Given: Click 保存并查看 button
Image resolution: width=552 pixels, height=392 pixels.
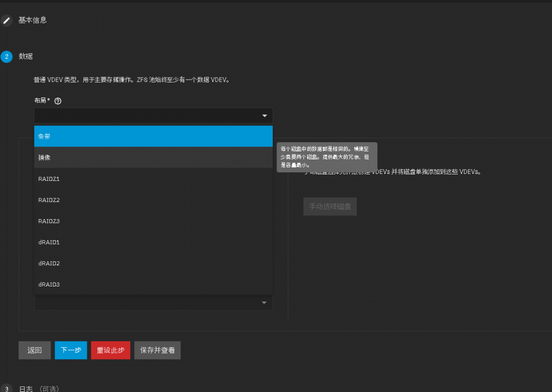Looking at the screenshot, I should pos(157,350).
